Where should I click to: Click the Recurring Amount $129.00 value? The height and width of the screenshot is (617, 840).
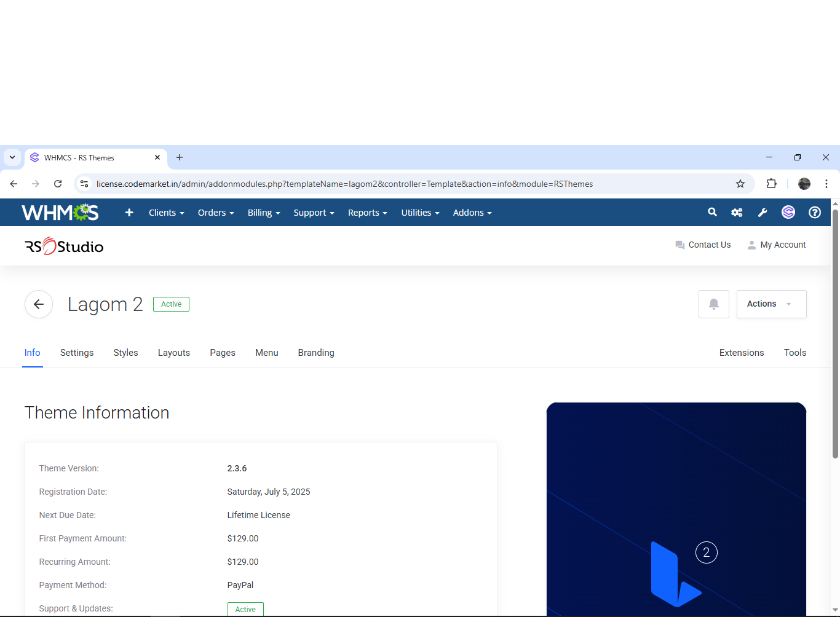242,562
